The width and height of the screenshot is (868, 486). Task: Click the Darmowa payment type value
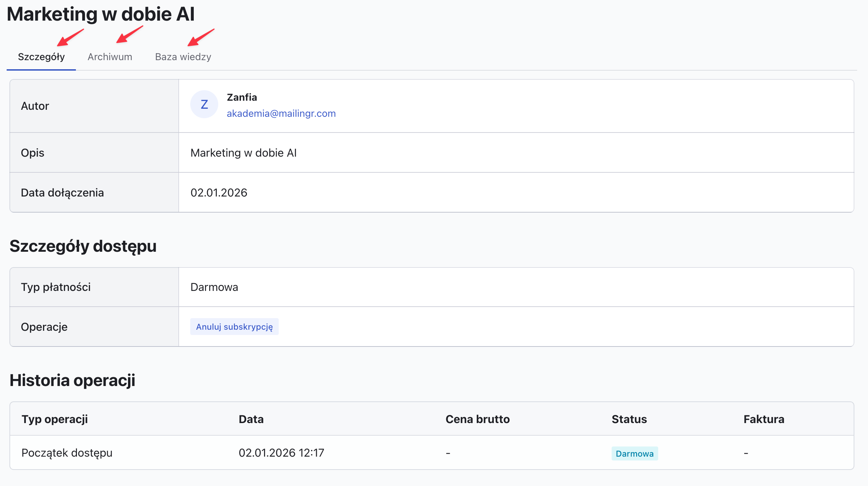[x=214, y=287]
